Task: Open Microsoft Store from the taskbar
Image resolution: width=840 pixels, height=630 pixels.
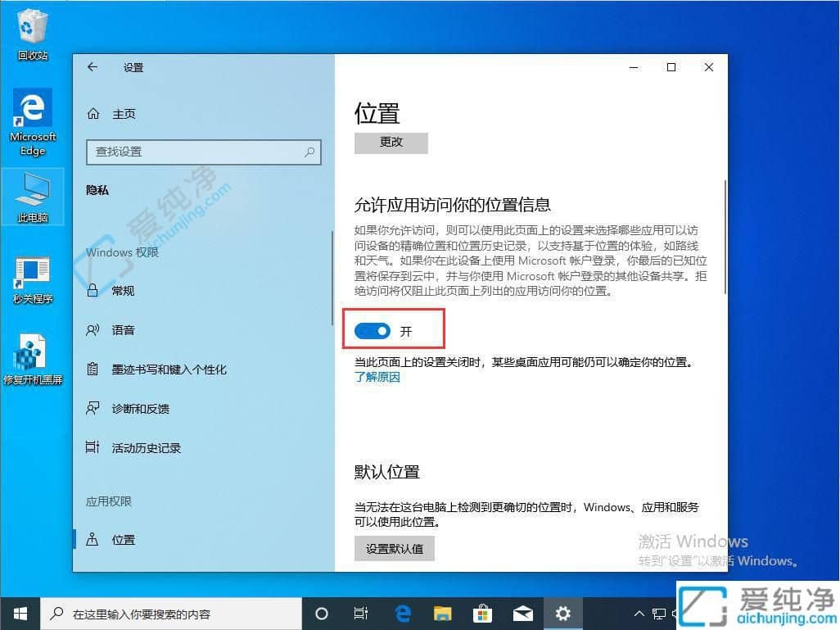Action: coord(483,614)
